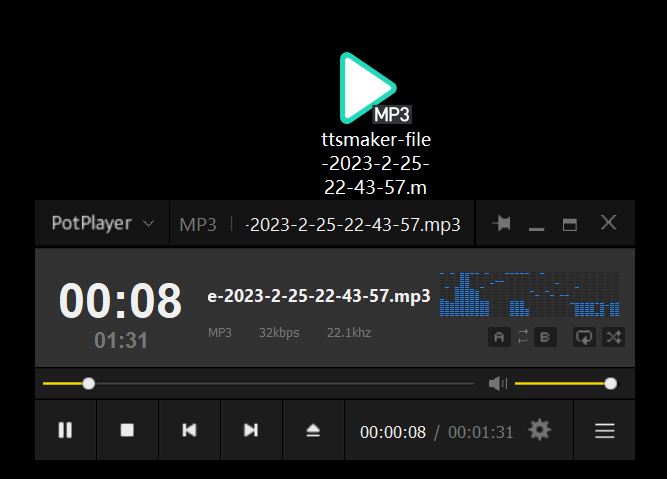Image resolution: width=667 pixels, height=479 pixels.
Task: Set the A-B repeat start point A
Action: click(x=499, y=337)
